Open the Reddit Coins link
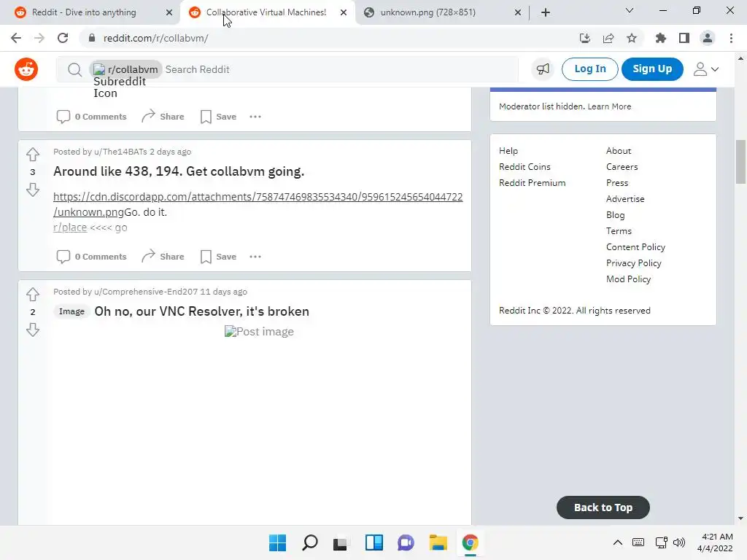Viewport: 747px width, 560px height. (525, 167)
